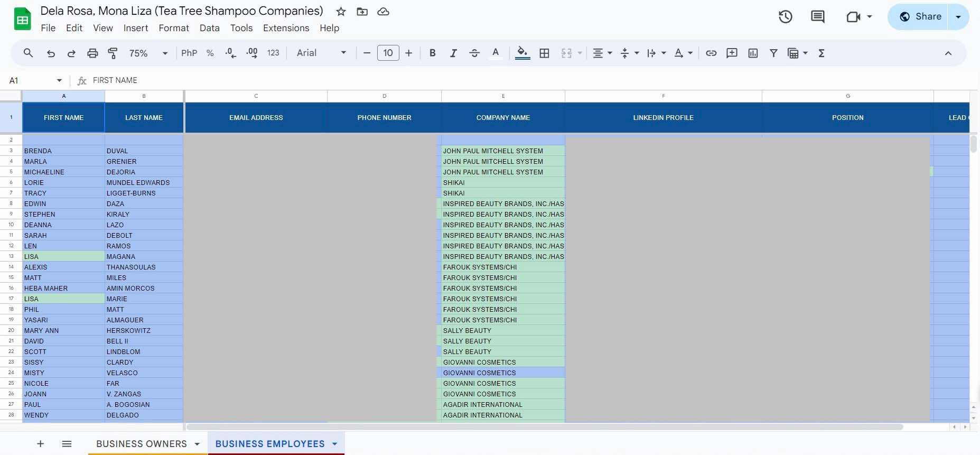Decrease decimal places
The image size is (980, 455).
231,53
